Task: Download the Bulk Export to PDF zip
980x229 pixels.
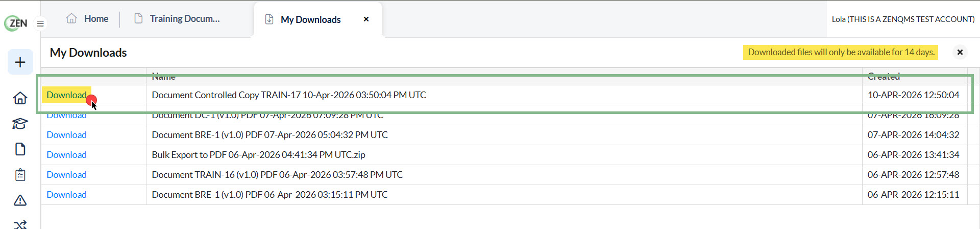Action: (67, 155)
